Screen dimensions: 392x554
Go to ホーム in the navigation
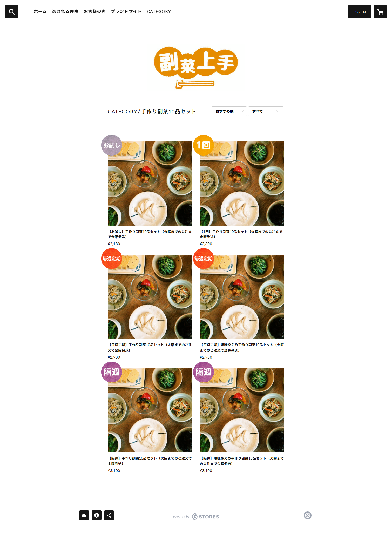pos(40,12)
